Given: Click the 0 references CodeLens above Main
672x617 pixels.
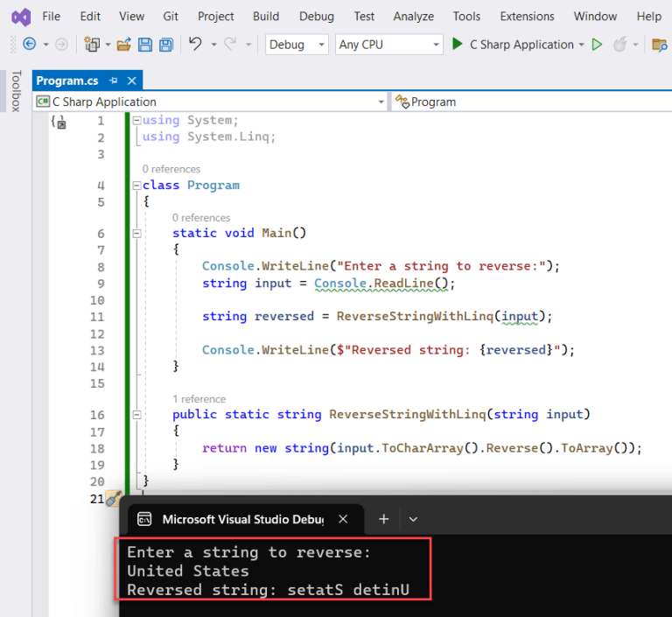Looking at the screenshot, I should 201,218.
